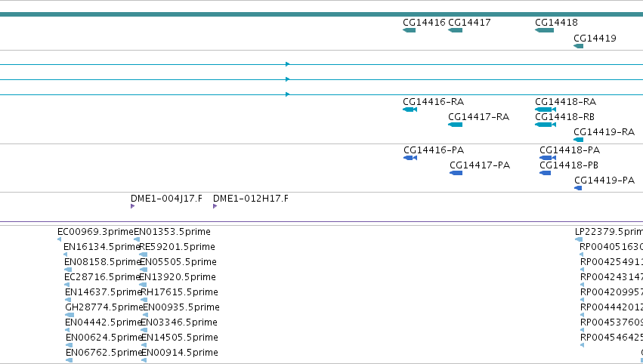Screen dimensions: 643x364
Task: Click the EN14637.5prime label
Action: pos(104,292)
